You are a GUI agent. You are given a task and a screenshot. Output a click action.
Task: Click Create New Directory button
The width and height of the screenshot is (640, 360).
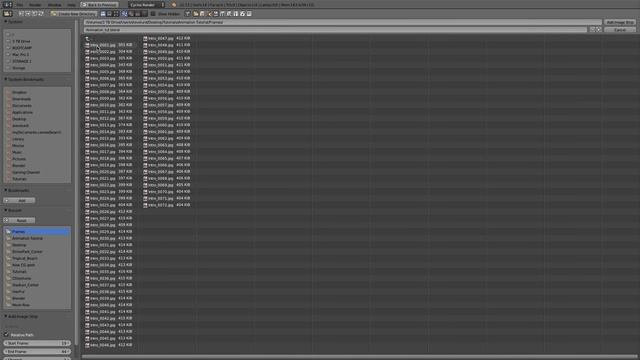(x=73, y=13)
